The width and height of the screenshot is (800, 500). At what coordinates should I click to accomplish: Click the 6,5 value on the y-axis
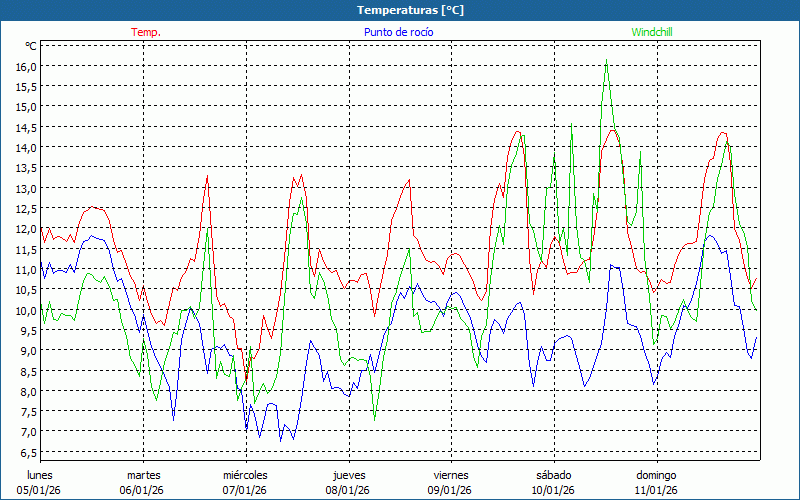point(26,452)
